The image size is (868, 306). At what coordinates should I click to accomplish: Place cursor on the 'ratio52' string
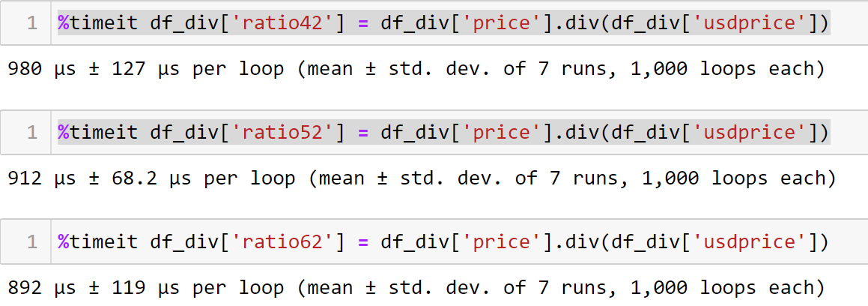(282, 133)
